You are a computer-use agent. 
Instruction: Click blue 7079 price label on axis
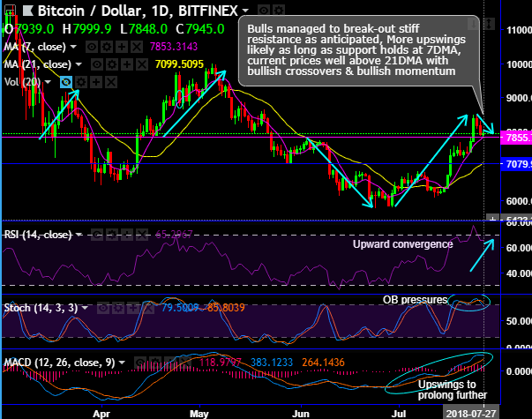tap(516, 164)
